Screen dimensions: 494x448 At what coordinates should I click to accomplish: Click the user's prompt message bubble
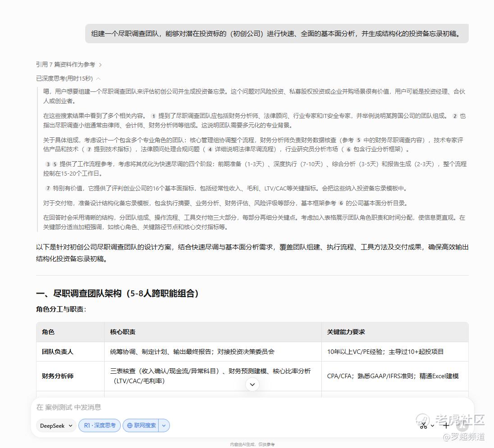[x=277, y=33]
